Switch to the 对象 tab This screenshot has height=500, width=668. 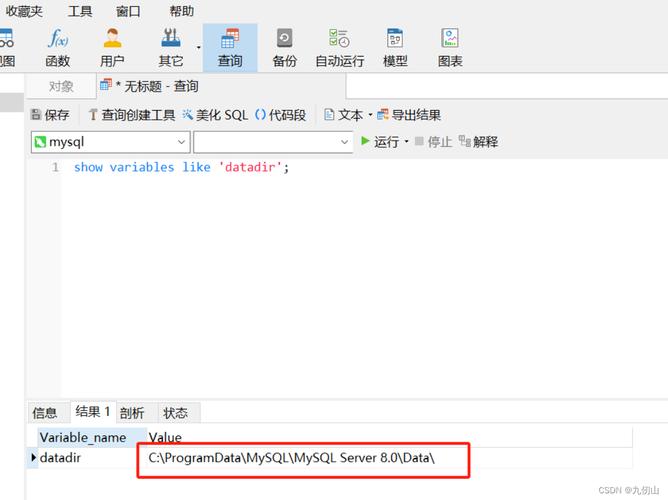61,86
